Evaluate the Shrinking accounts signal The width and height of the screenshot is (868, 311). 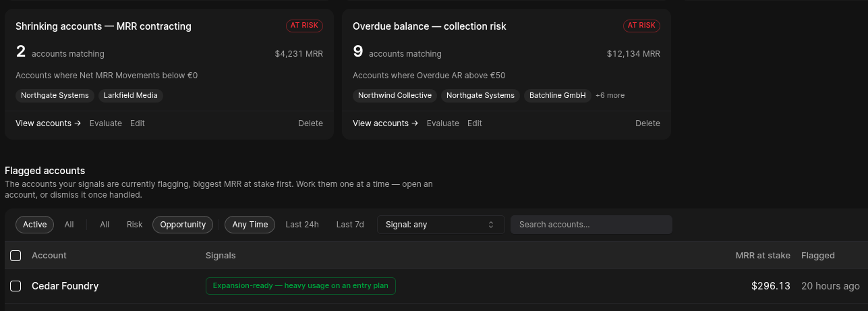click(106, 123)
